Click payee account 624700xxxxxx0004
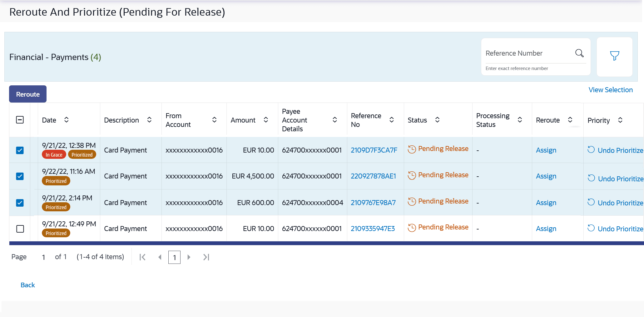 tap(312, 203)
